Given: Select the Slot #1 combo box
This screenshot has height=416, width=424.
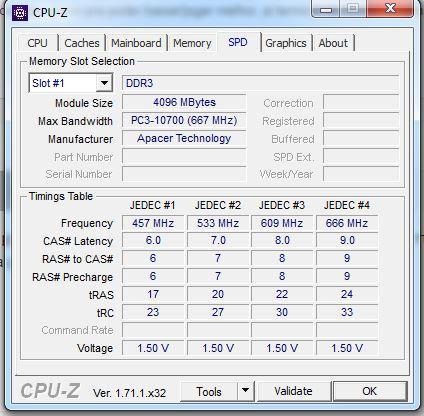Looking at the screenshot, I should 71,83.
